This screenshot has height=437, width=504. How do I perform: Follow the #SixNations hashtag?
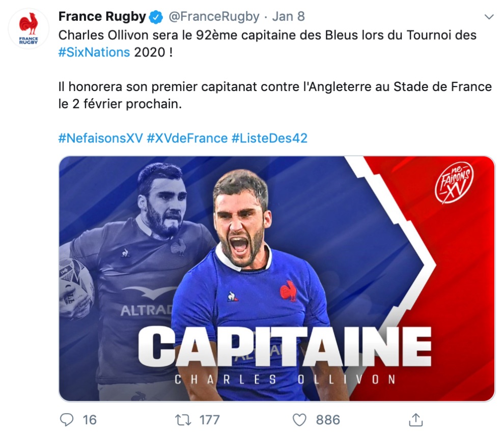(94, 52)
